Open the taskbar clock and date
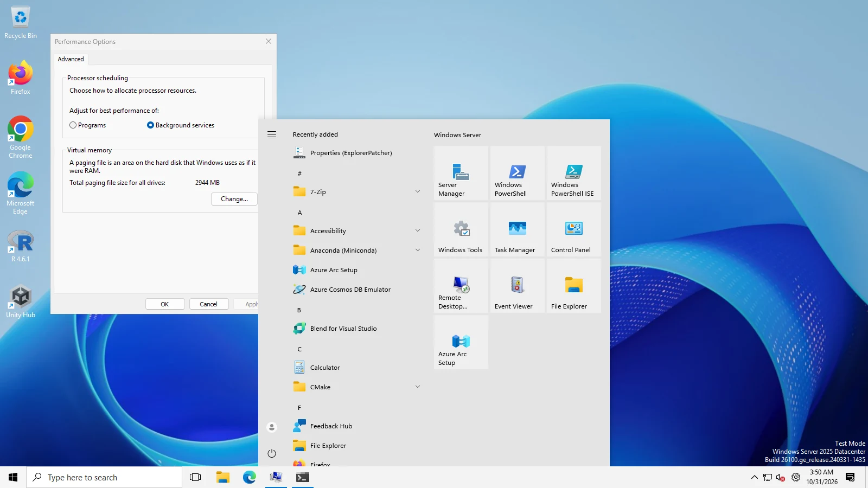This screenshot has width=868, height=488. click(x=821, y=477)
